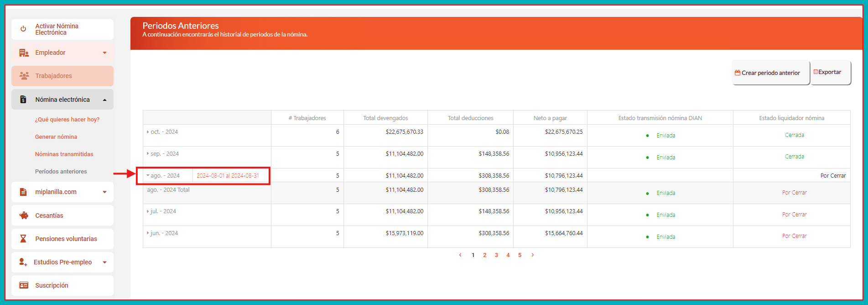Click the ago. - 2024 Total row label
The width and height of the screenshot is (868, 305).
[168, 190]
